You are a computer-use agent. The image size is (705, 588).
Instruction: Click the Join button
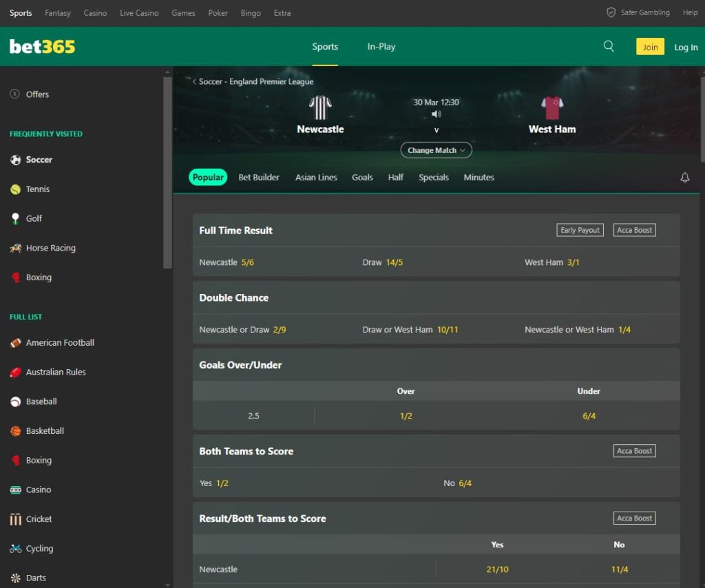point(649,46)
